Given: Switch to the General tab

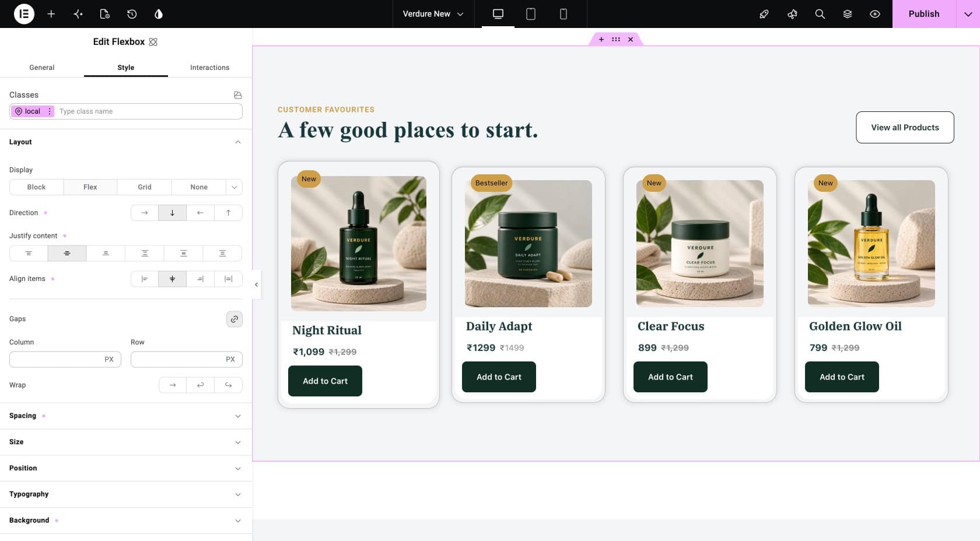Looking at the screenshot, I should [42, 68].
